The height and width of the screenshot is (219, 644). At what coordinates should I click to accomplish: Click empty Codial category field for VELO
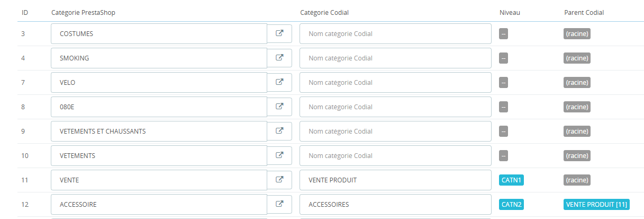pos(395,82)
